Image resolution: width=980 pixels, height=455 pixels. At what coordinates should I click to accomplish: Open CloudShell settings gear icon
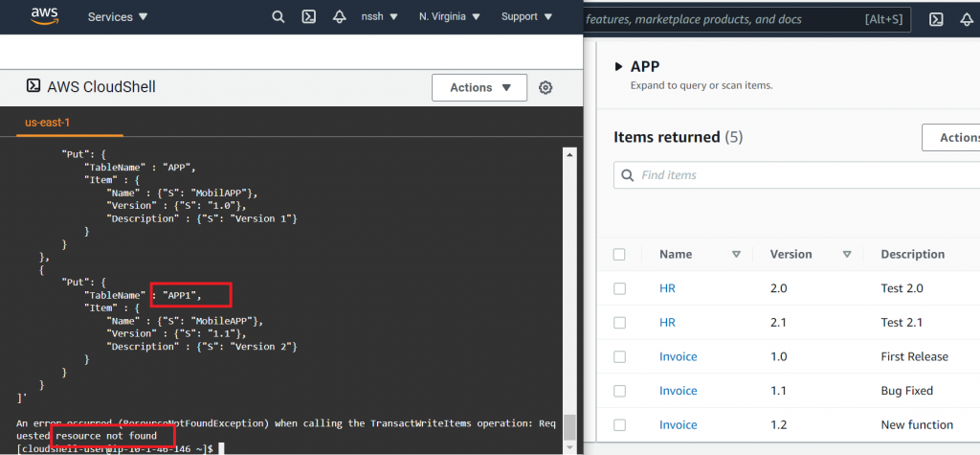(x=546, y=87)
